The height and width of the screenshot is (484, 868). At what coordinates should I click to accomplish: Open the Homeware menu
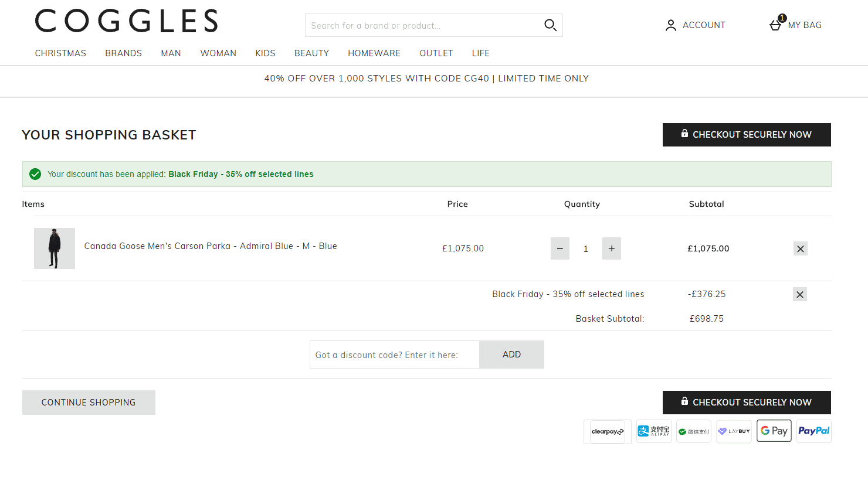pos(374,53)
